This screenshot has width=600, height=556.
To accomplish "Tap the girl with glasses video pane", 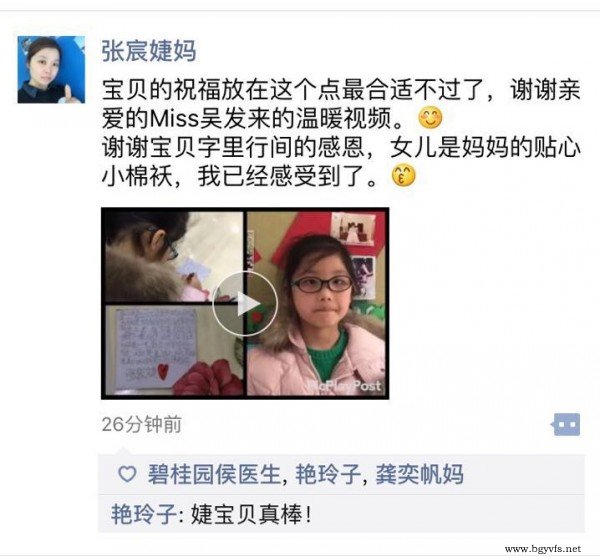I will tap(316, 303).
